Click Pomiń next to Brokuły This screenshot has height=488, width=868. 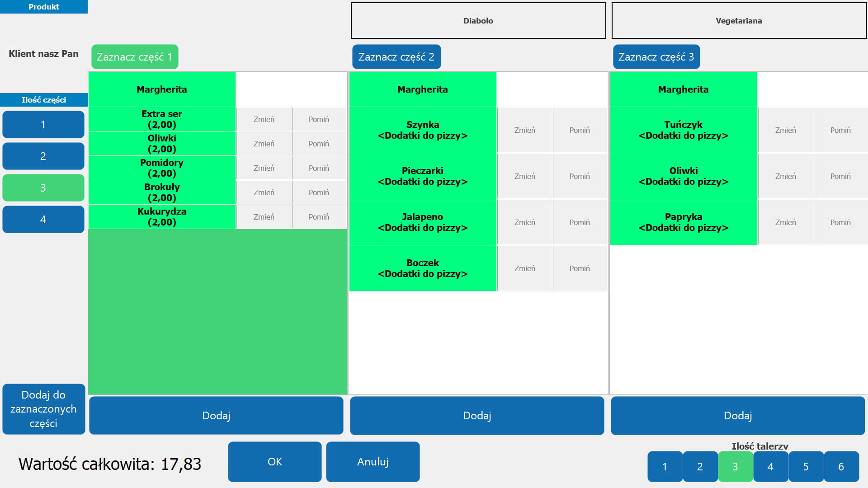click(x=319, y=192)
